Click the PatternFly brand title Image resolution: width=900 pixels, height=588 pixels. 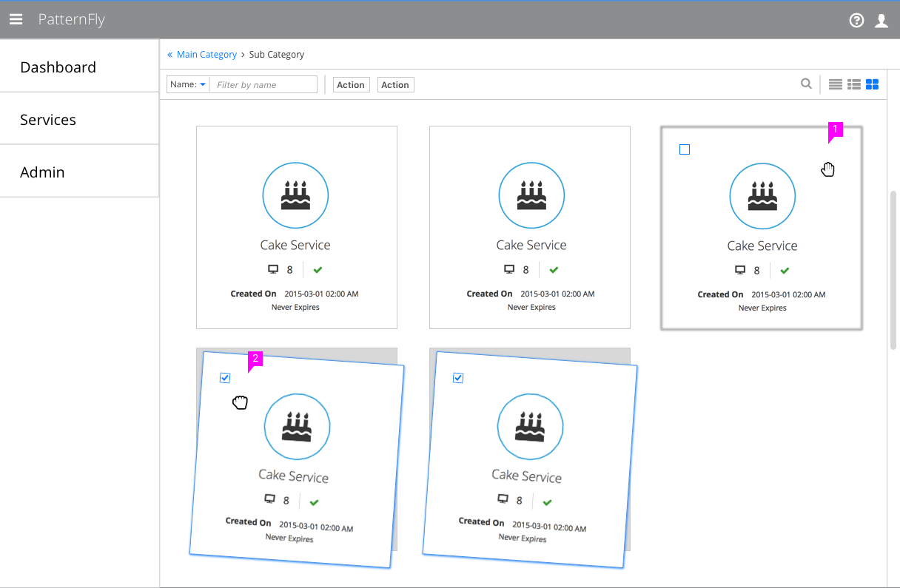point(72,20)
